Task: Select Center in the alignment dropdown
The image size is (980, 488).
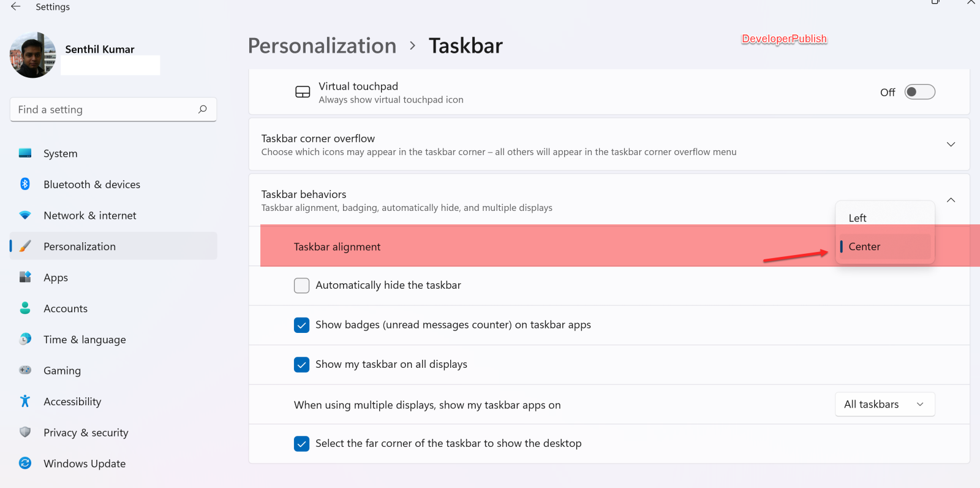Action: [864, 246]
